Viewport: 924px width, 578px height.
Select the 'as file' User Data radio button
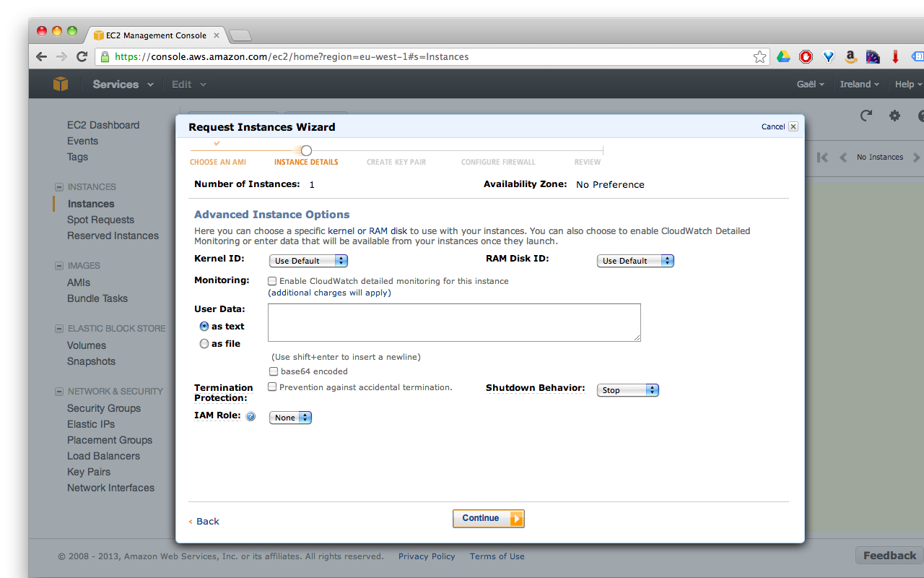(204, 343)
